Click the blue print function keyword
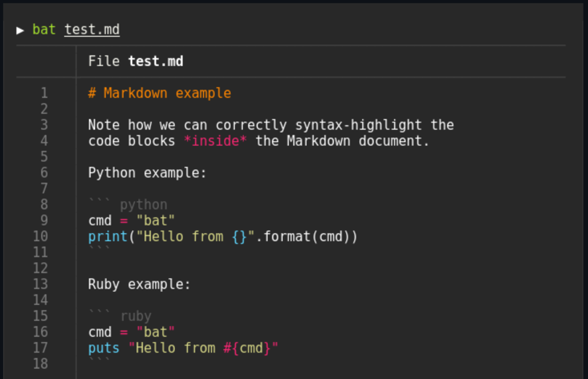The height and width of the screenshot is (379, 588). click(x=108, y=237)
